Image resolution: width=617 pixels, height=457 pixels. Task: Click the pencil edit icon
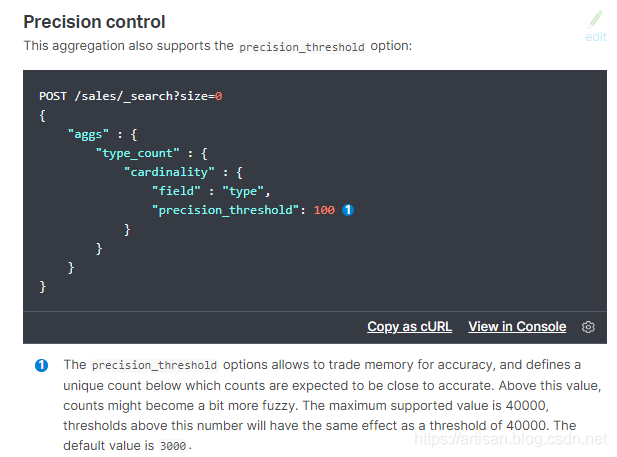(x=597, y=18)
